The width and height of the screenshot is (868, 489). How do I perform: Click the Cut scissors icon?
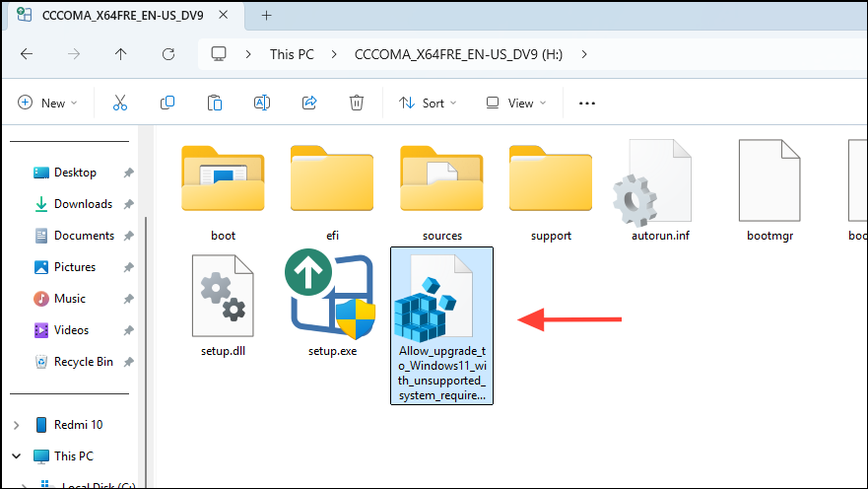(x=120, y=103)
